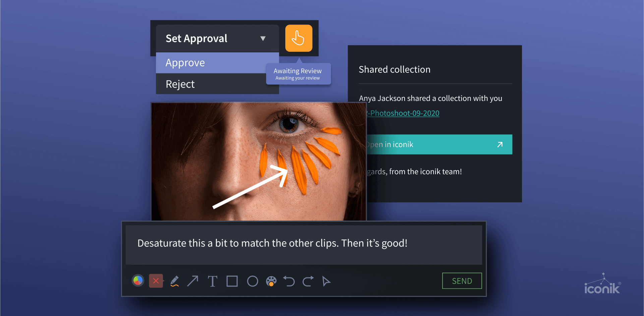Click the comment text field
The width and height of the screenshot is (644, 316).
[x=304, y=245]
